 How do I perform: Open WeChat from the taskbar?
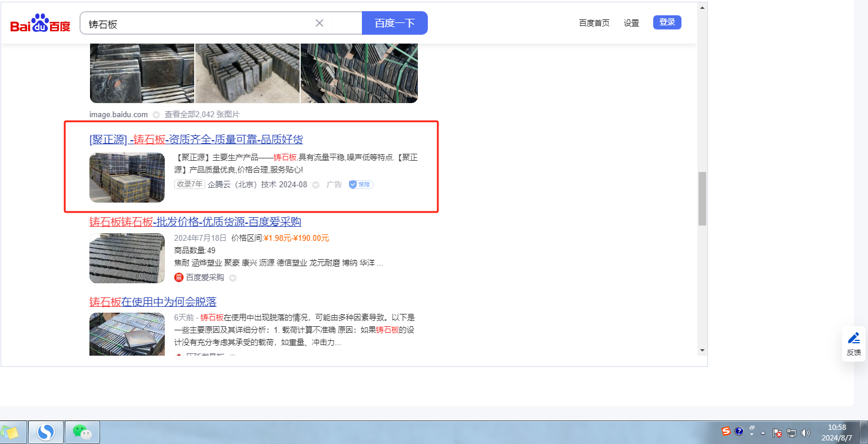point(82,432)
